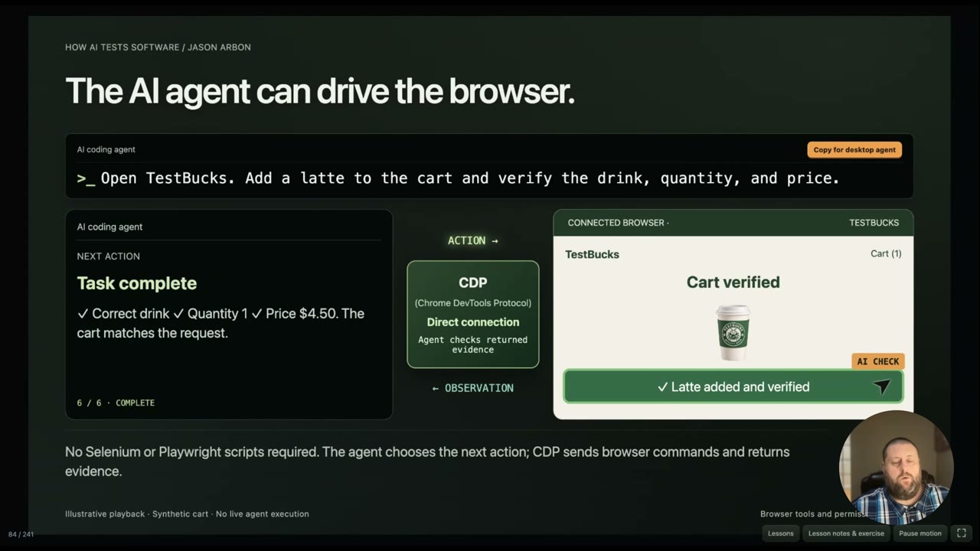Click the CONNECTED BROWSER header label
The height and width of the screenshot is (551, 980).
(x=618, y=223)
